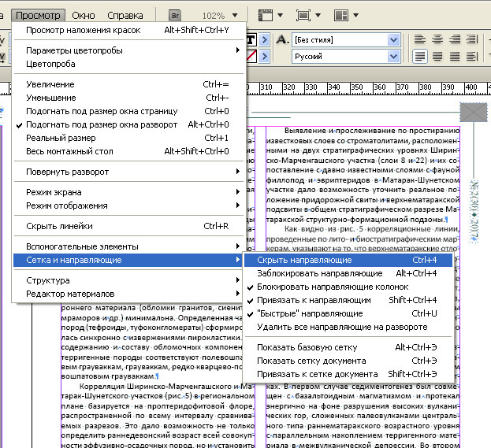Align paragraph right

(x=455, y=39)
